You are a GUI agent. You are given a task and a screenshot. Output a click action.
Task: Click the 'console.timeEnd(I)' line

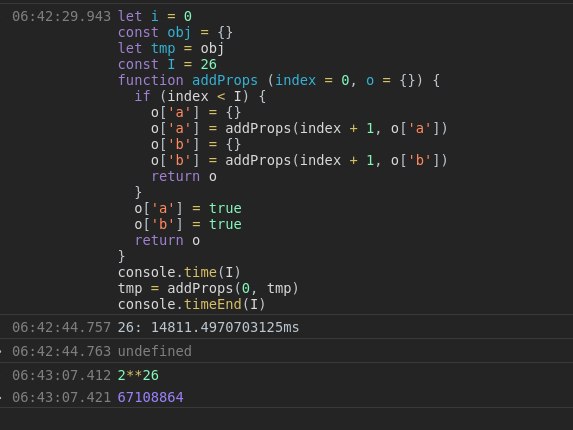click(191, 304)
